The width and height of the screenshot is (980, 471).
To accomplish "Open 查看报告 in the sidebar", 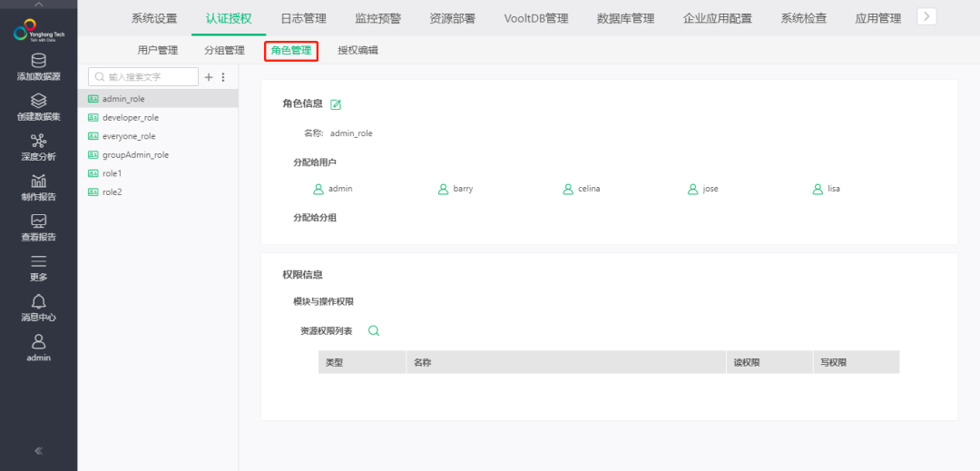I will (x=39, y=228).
